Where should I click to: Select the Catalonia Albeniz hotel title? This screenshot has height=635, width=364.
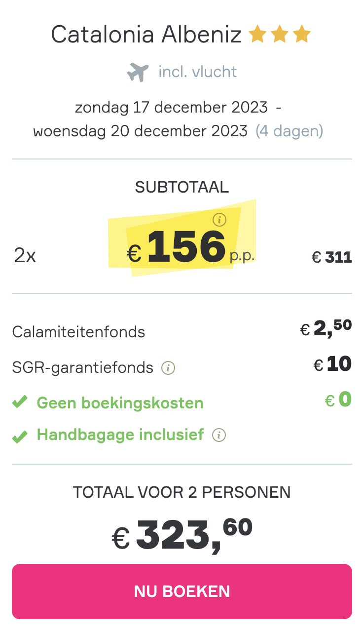(146, 35)
